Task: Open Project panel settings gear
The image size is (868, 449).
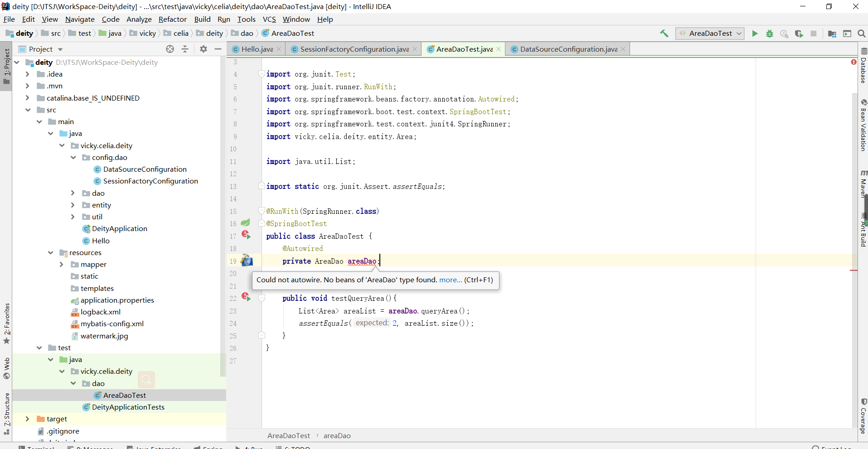Action: [x=204, y=49]
